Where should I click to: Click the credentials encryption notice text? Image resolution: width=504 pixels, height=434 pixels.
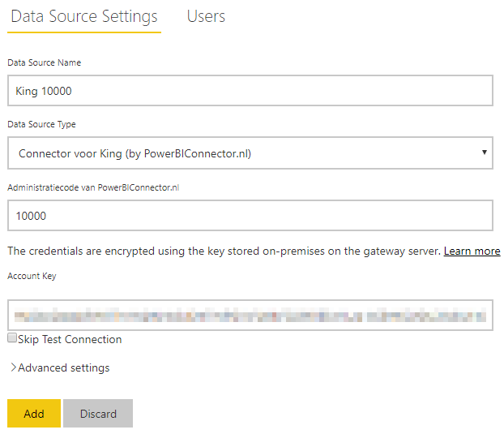pos(224,251)
